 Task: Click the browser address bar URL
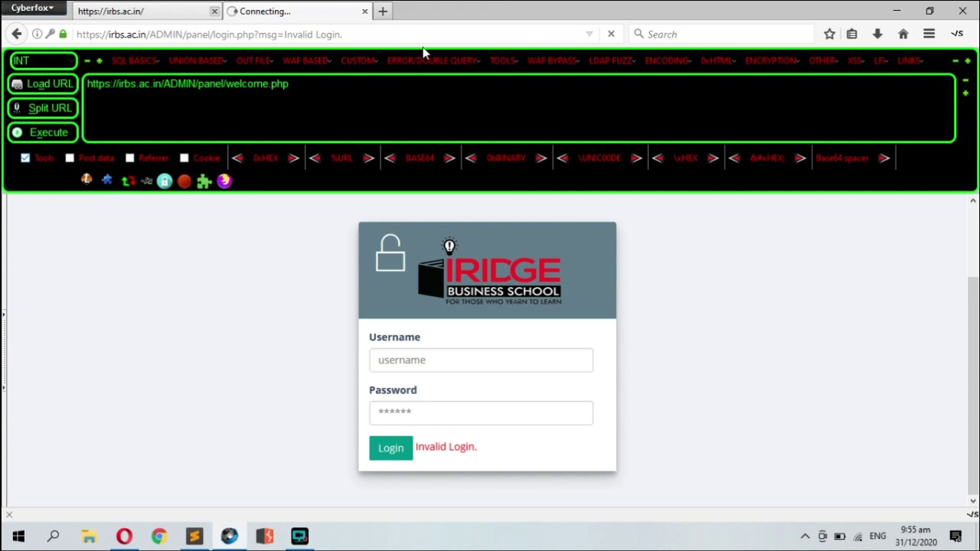[x=209, y=34]
